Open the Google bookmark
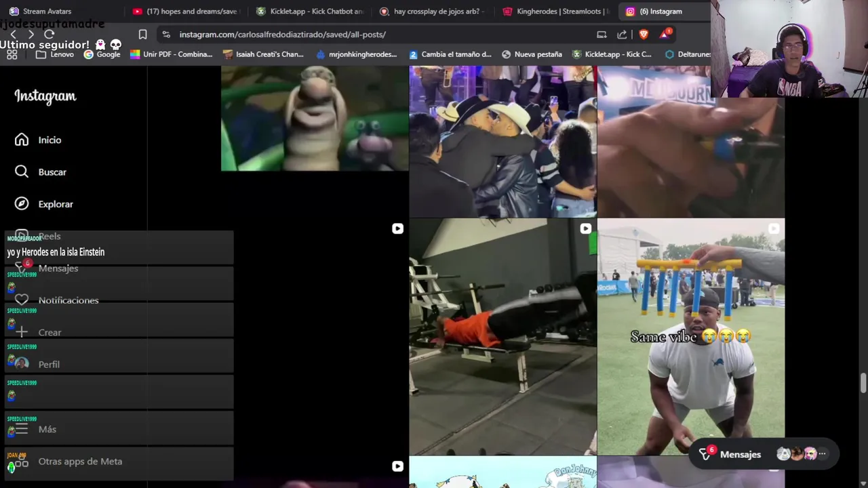This screenshot has height=488, width=868. tap(102, 54)
